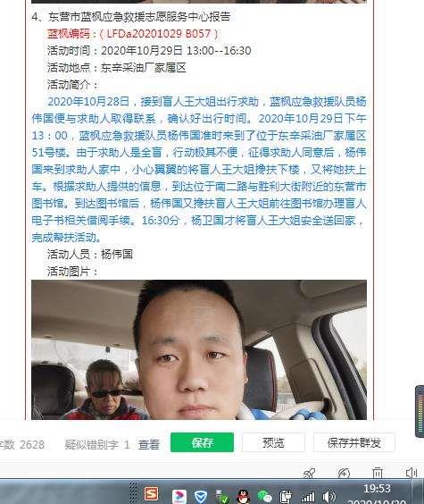Image resolution: width=424 pixels, height=504 pixels.
Task: Open 查看 link for suspected typos
Action: pyautogui.click(x=148, y=444)
